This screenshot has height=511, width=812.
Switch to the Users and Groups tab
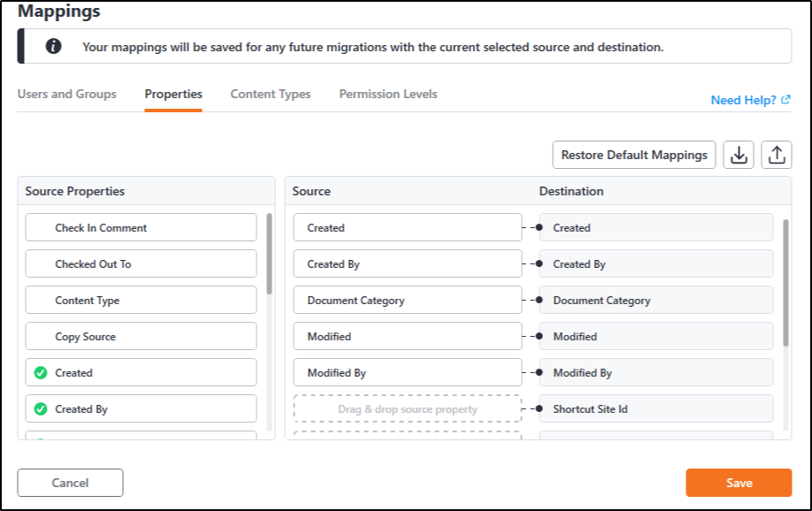pyautogui.click(x=67, y=94)
